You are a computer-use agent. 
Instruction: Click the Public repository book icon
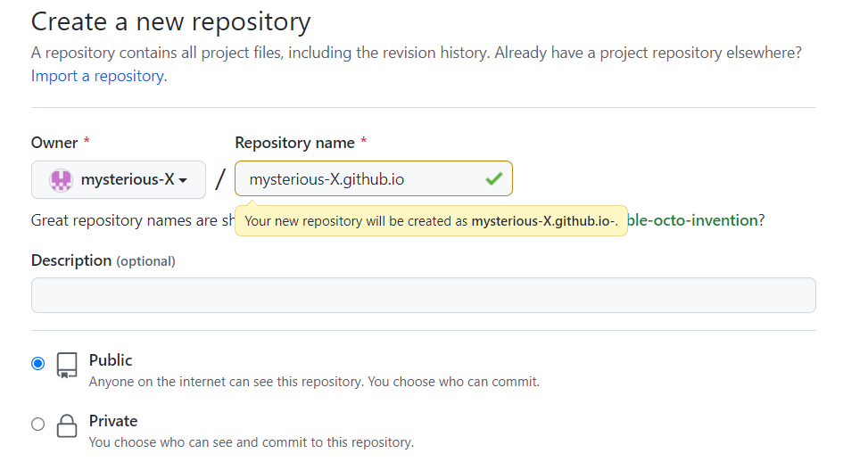(x=67, y=365)
